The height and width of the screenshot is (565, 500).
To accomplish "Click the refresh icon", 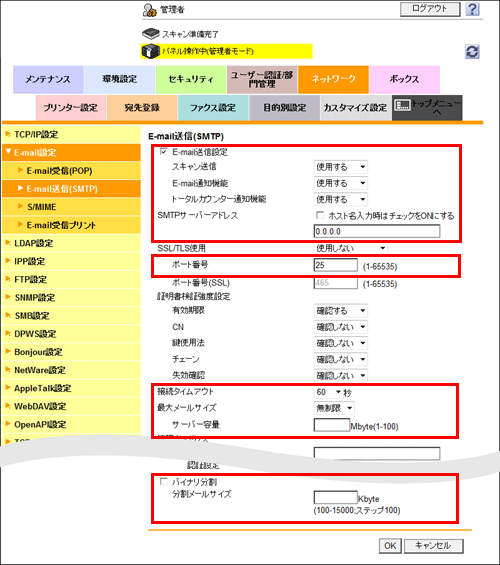I will coord(472,52).
